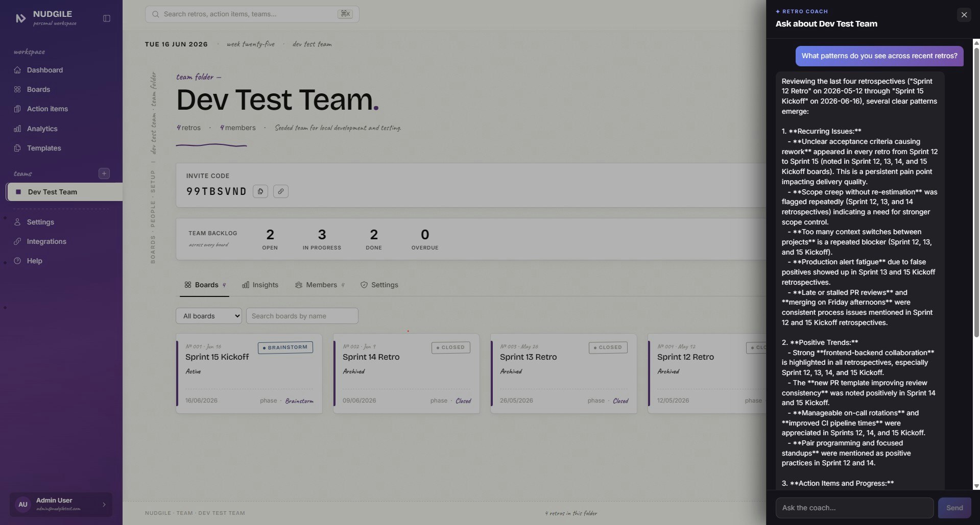Click the CLOSED badge on Sprint 14 Retro
Viewport: 980px width, 525px height.
tap(451, 347)
